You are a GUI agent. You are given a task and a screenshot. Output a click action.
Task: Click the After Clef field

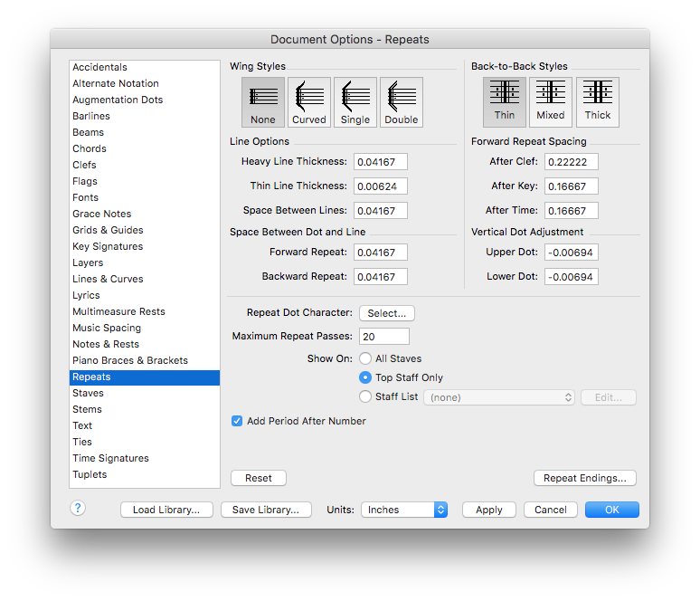(x=572, y=162)
